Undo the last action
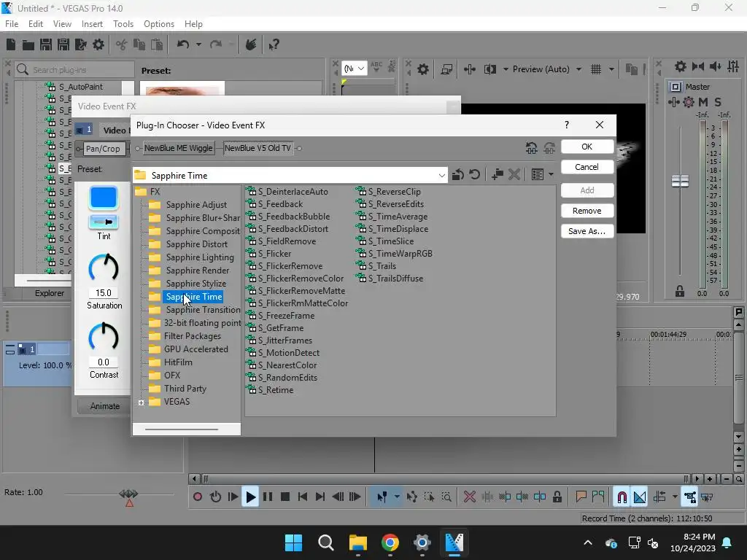This screenshot has width=747, height=560. 183,44
